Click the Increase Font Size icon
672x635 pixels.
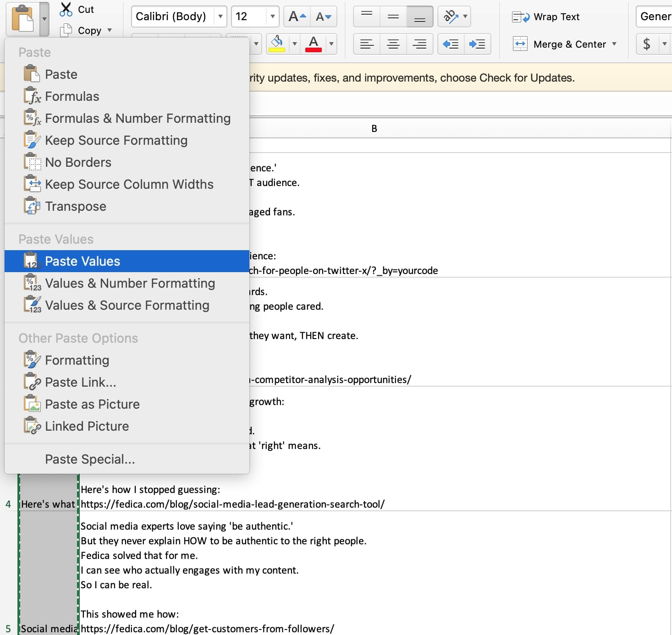pyautogui.click(x=297, y=17)
